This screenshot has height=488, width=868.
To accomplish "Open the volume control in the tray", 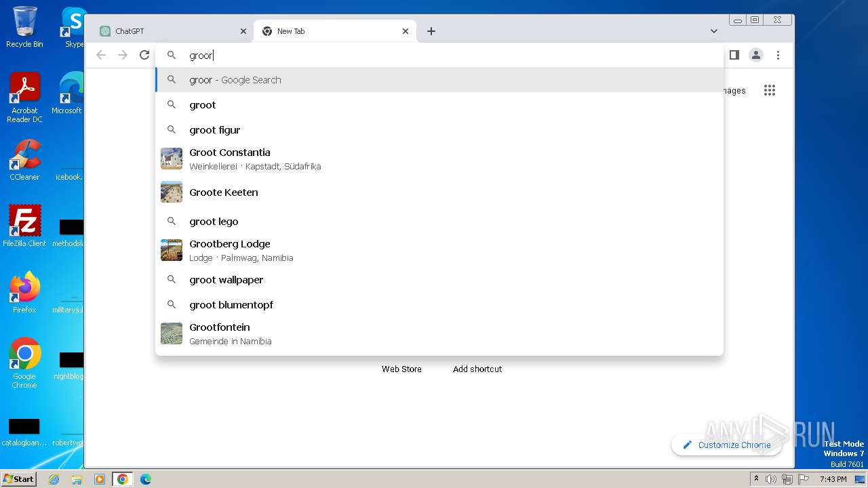I will click(771, 479).
